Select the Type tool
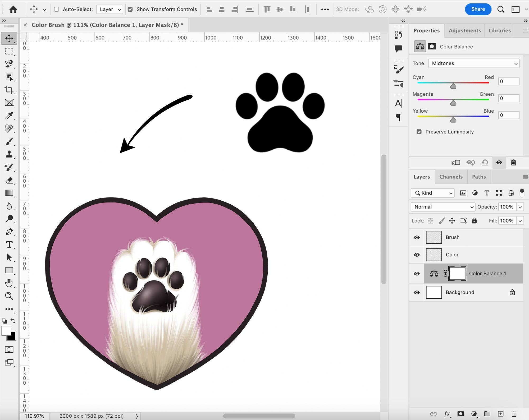 pyautogui.click(x=10, y=245)
